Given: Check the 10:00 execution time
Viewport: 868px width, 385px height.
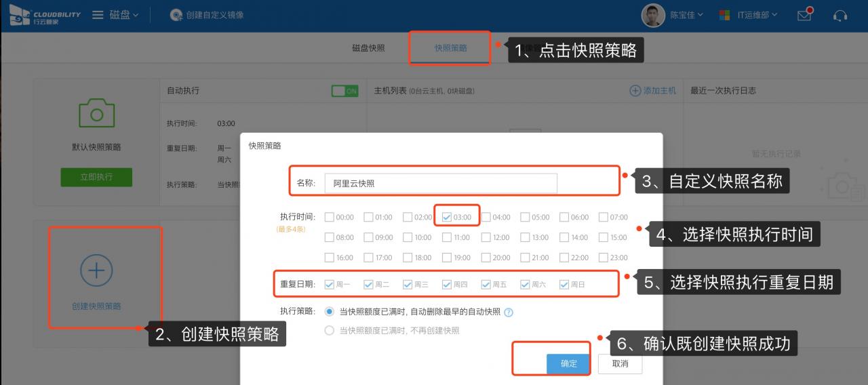Looking at the screenshot, I should pyautogui.click(x=408, y=238).
